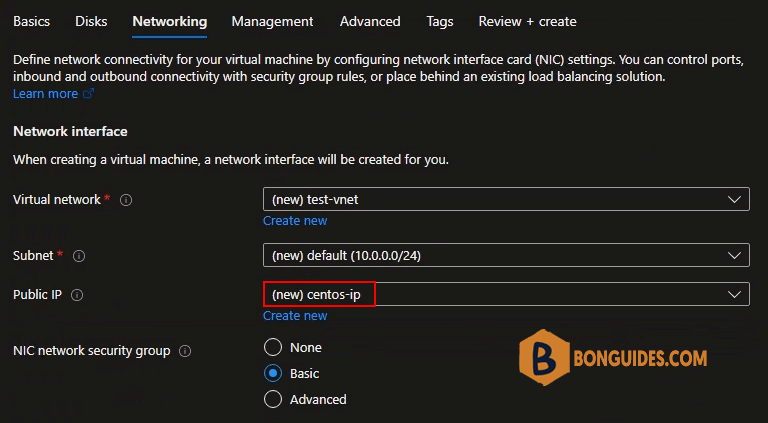
Task: Click the Public IP info icon
Action: coord(77,295)
